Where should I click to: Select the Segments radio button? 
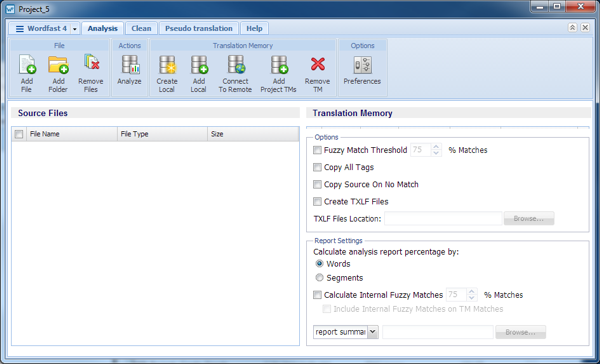pos(319,277)
